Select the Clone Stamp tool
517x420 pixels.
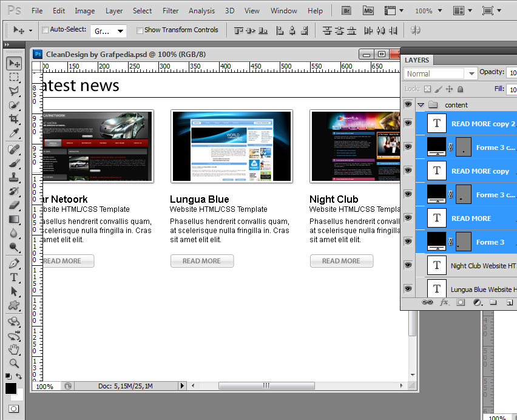14,177
